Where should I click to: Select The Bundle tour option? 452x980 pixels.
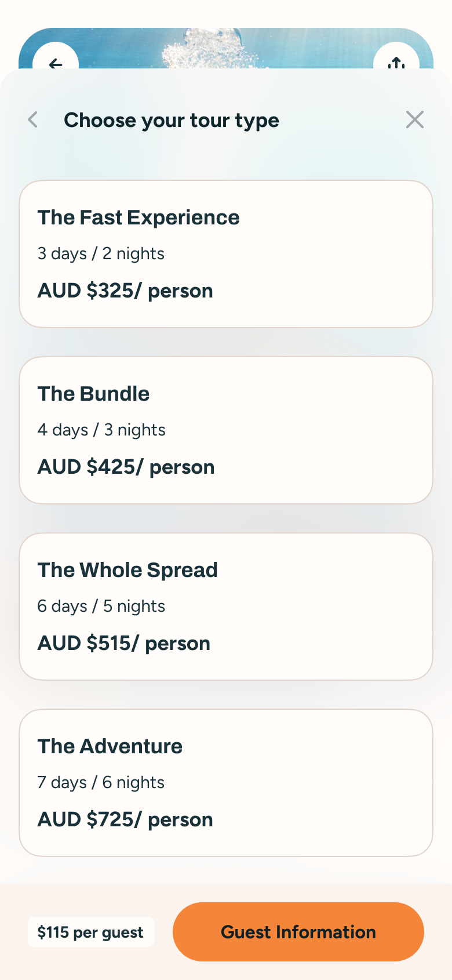tap(226, 430)
